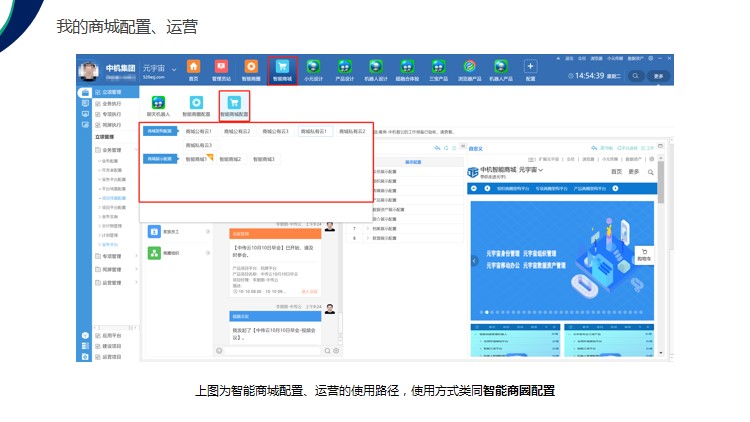This screenshot has height=422, width=750.
Task: Open the 智能商圈配置 blue gear icon
Action: point(196,102)
